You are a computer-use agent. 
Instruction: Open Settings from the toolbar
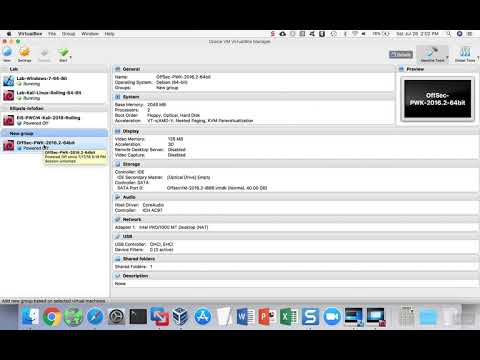click(25, 54)
